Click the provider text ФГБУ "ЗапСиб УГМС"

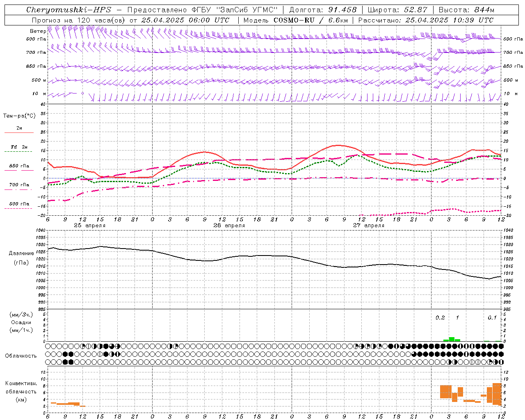[235, 10]
